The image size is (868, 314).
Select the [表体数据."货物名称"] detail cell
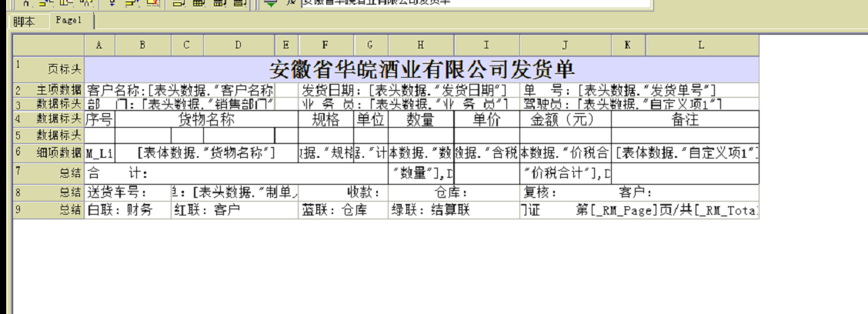coord(206,153)
